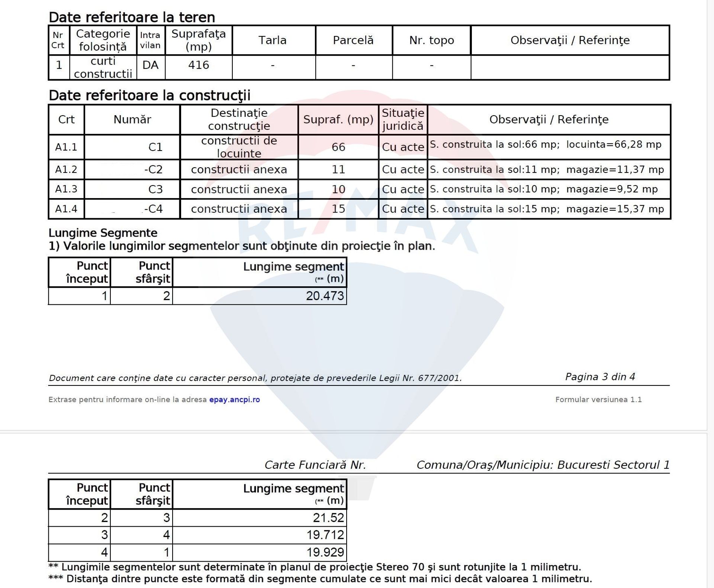The image size is (714, 588).
Task: Select the A1.4 row 'Cu acte' cell
Action: point(403,209)
